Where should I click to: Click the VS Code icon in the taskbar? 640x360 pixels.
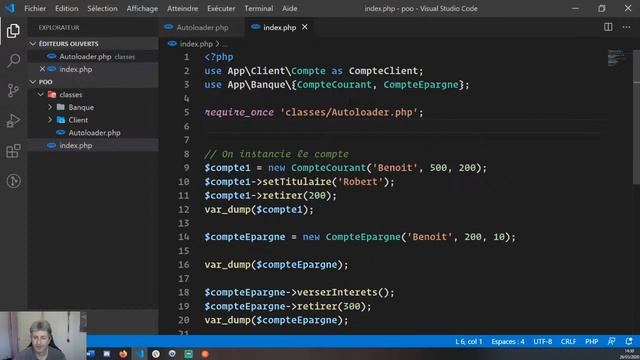140,354
